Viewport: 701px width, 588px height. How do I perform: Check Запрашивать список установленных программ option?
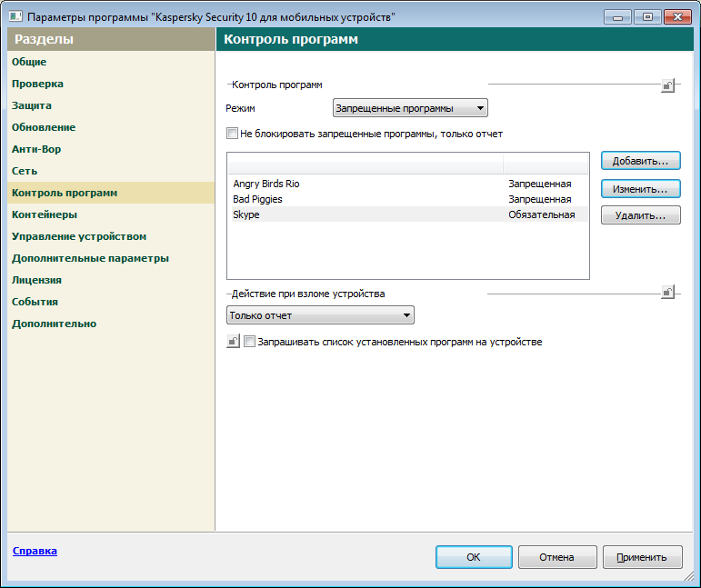[x=251, y=343]
